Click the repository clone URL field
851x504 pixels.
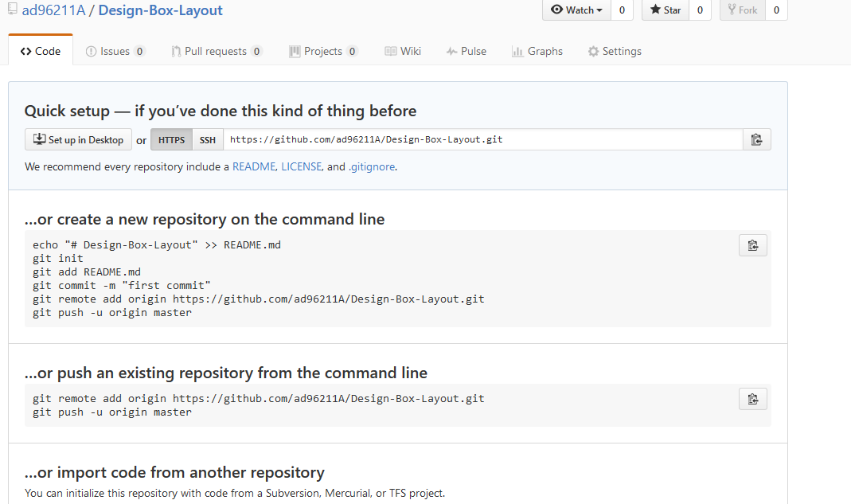point(482,140)
